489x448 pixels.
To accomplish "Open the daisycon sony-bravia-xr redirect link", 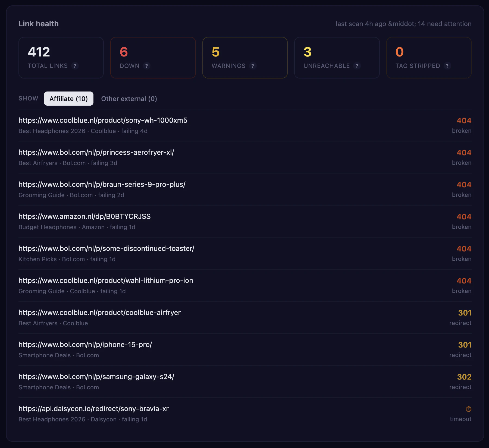I will [x=94, y=409].
